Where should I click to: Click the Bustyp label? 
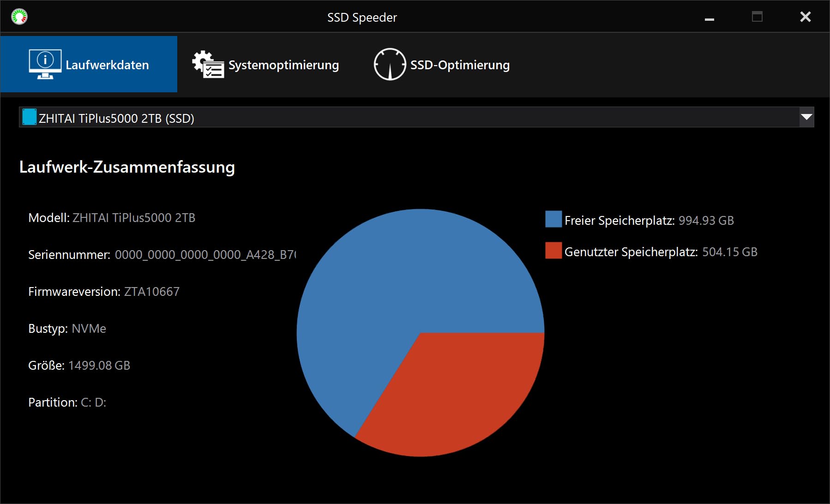click(48, 329)
